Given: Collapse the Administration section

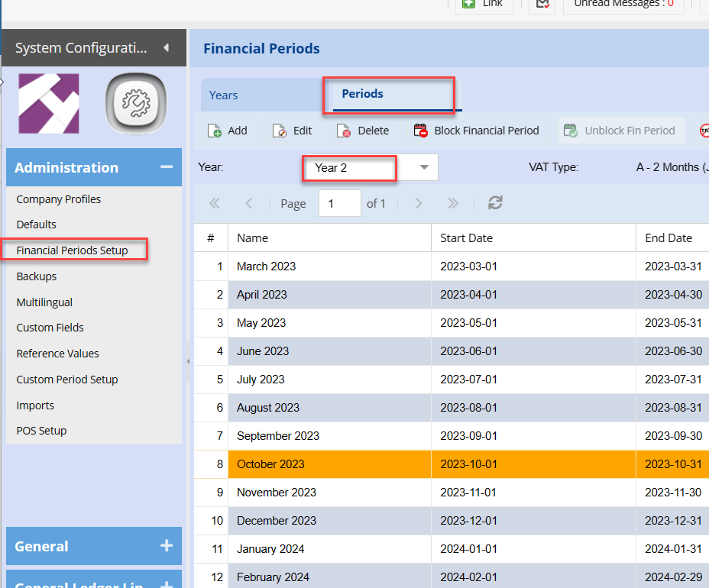Looking at the screenshot, I should 166,167.
